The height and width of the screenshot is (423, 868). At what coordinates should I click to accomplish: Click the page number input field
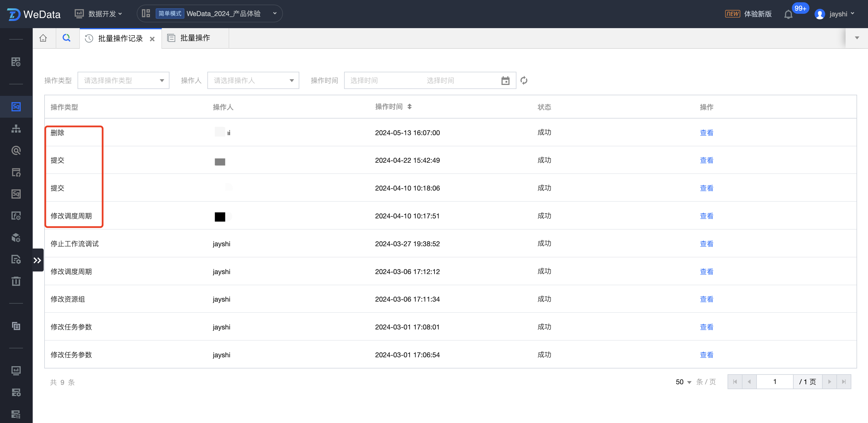coord(774,382)
